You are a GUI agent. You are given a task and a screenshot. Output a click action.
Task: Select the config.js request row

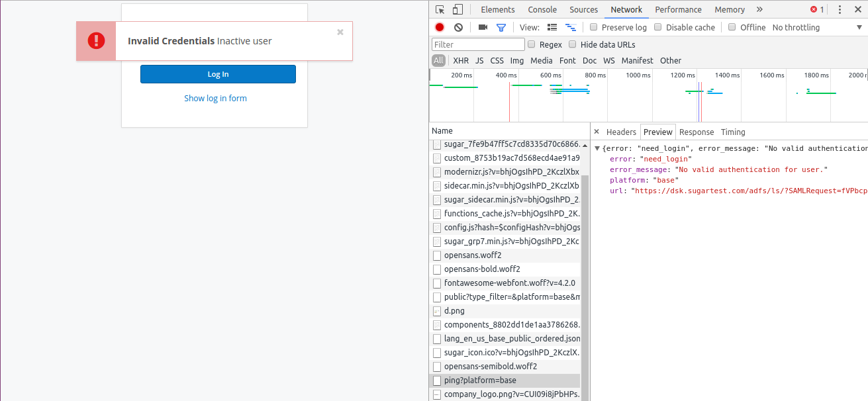(x=505, y=228)
